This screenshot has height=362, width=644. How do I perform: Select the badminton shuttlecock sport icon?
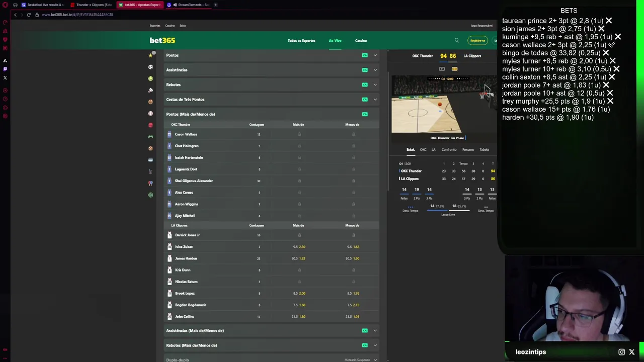pos(150,90)
